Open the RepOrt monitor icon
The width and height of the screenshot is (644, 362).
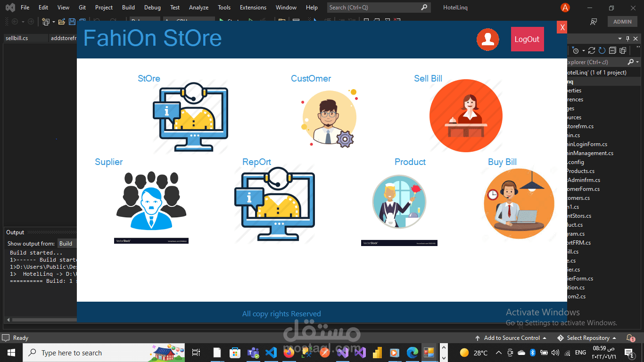(x=275, y=204)
